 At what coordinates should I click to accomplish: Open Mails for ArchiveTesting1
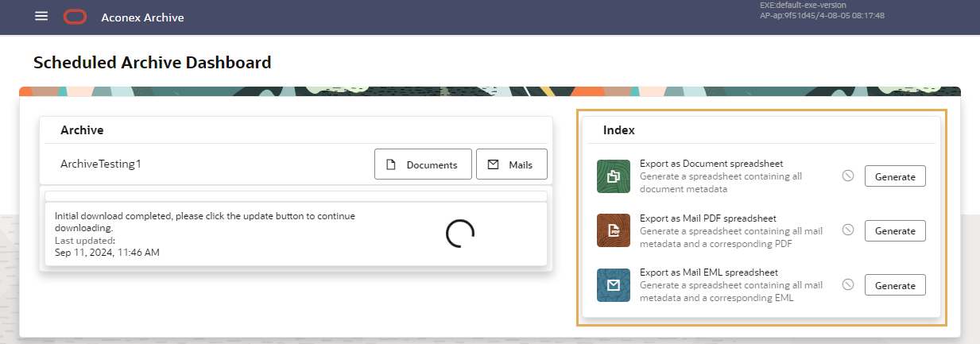512,164
